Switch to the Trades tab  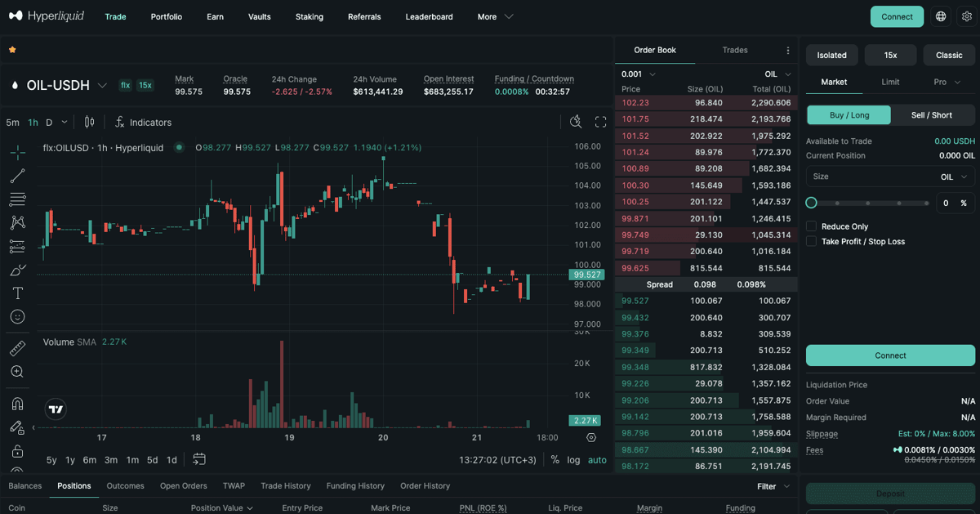point(735,50)
